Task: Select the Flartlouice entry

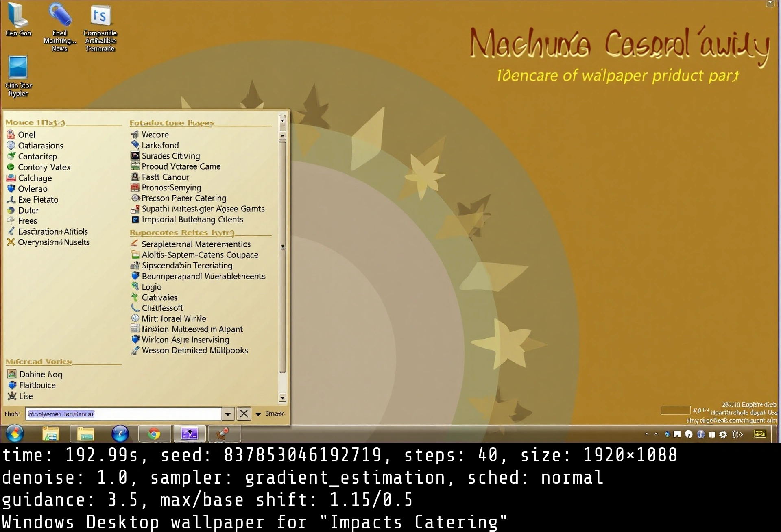Action: [37, 385]
